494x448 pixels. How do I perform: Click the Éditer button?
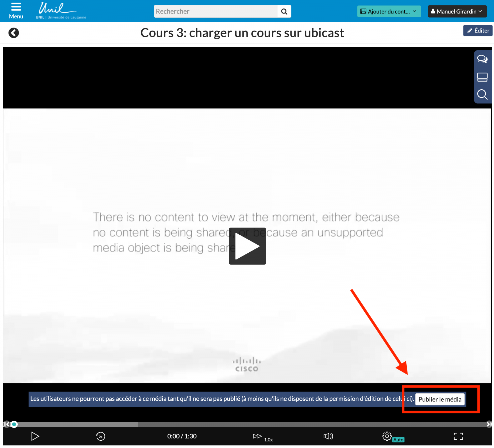pyautogui.click(x=478, y=31)
